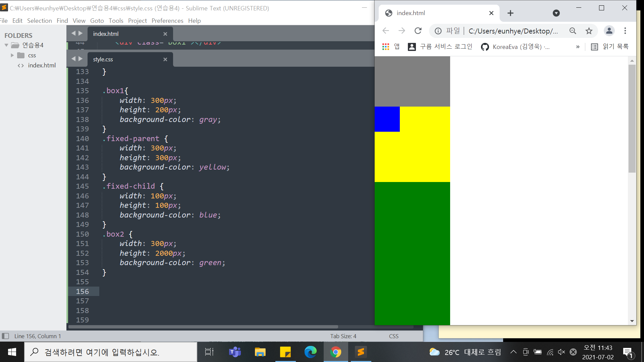This screenshot has height=362, width=644.
Task: Open Chrome profile avatar icon
Action: point(609,31)
